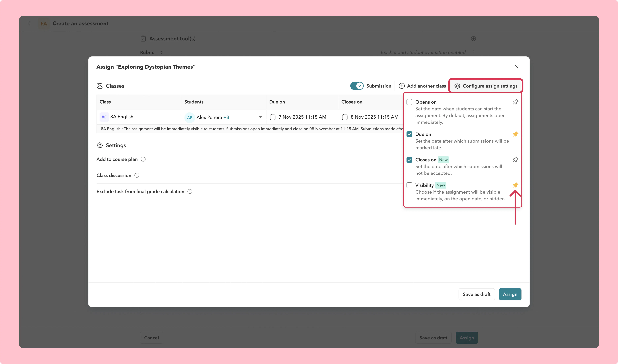Unpin the Visibility setting
Screen dimensions: 618x364
tap(515, 185)
